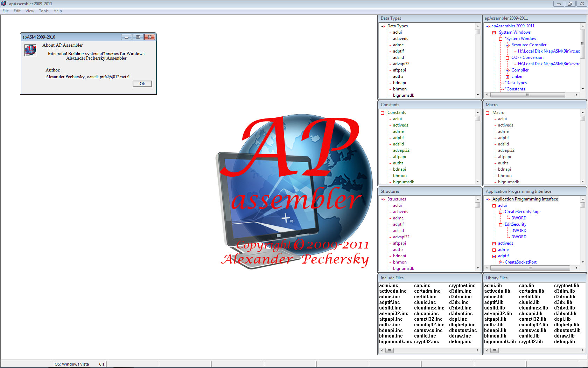Viewport: 588px width, 368px height.
Task: Select crypt32.lib in Library Files list
Action: [x=531, y=342]
